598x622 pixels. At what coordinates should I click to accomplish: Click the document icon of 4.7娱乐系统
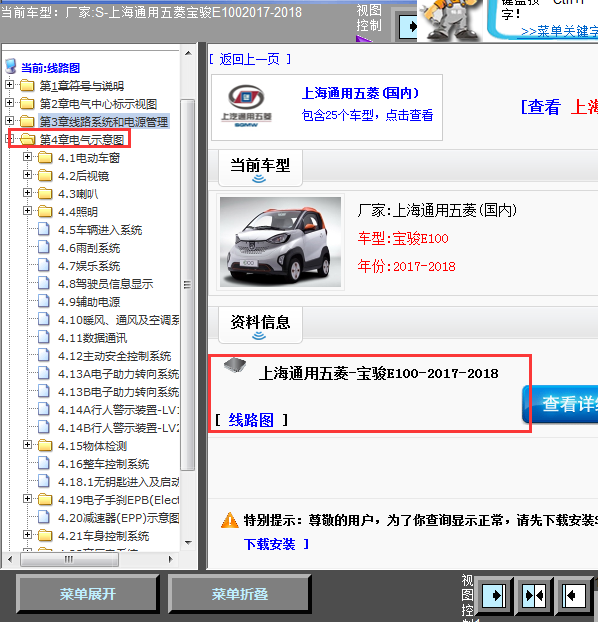44,265
